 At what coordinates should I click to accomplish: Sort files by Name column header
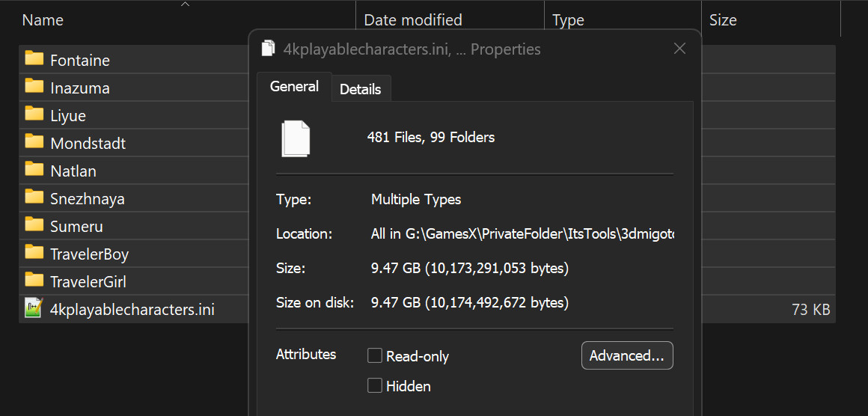[x=43, y=20]
